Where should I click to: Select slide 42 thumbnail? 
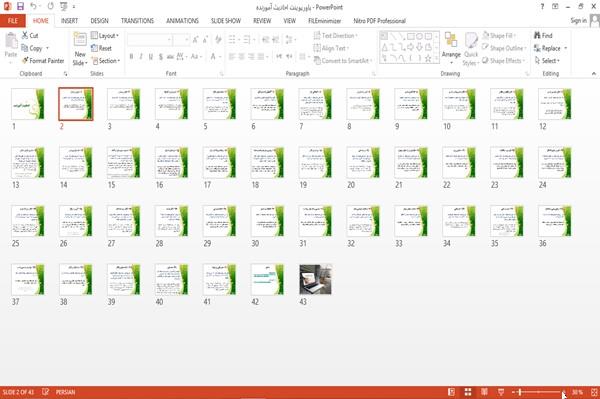tap(267, 279)
